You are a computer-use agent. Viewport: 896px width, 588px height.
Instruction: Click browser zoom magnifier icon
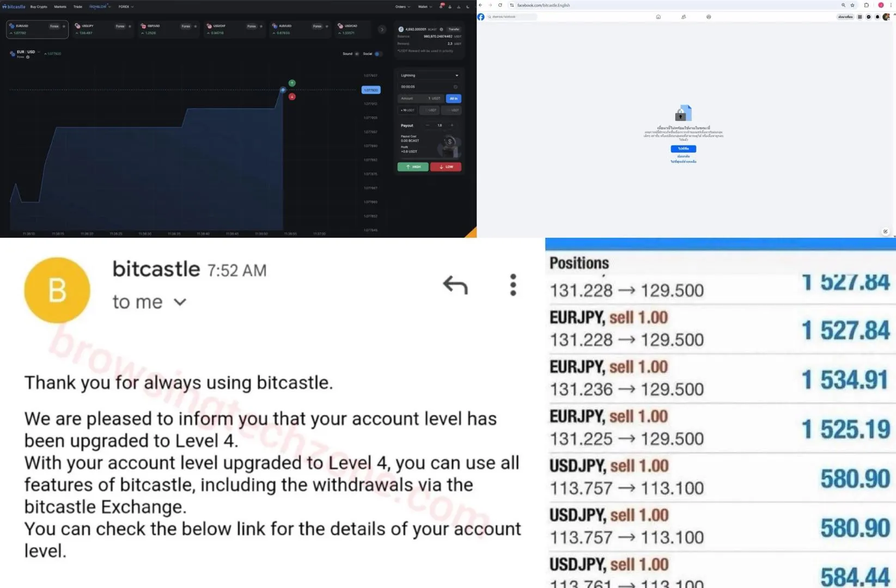coord(843,5)
